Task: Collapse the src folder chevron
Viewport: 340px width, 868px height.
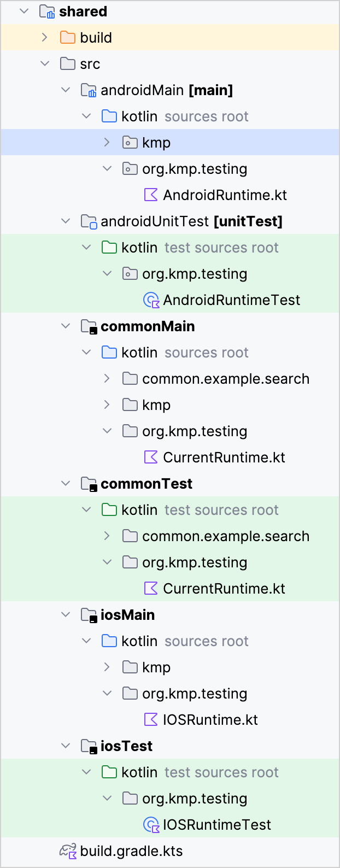Action: (x=45, y=64)
